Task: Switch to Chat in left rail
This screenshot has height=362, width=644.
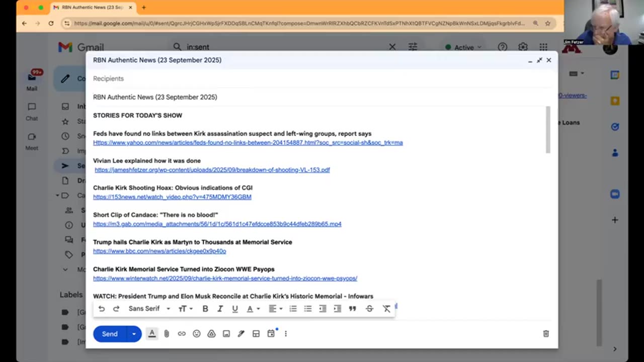Action: (x=32, y=112)
